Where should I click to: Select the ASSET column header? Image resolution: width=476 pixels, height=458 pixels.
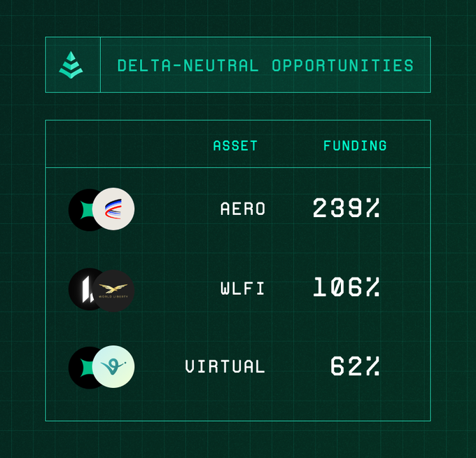point(235,146)
